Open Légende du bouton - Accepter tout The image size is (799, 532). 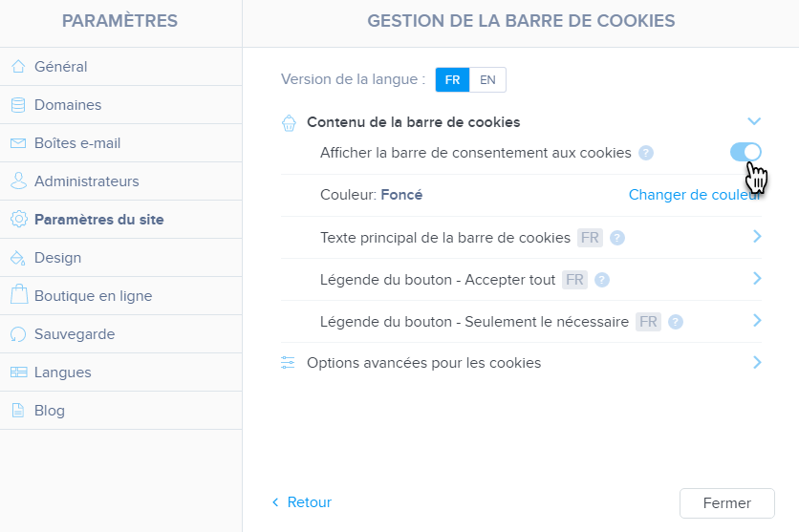pos(757,279)
